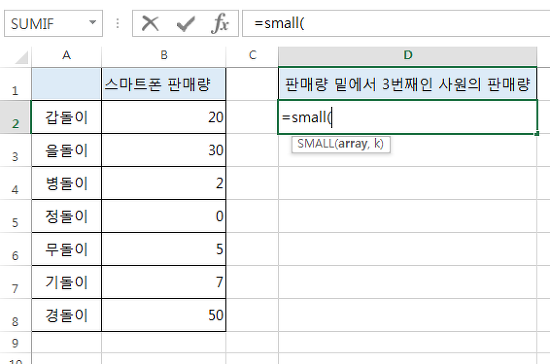The image size is (550, 364).
Task: Expand the Name Box dropdown arrow
Action: pos(93,22)
